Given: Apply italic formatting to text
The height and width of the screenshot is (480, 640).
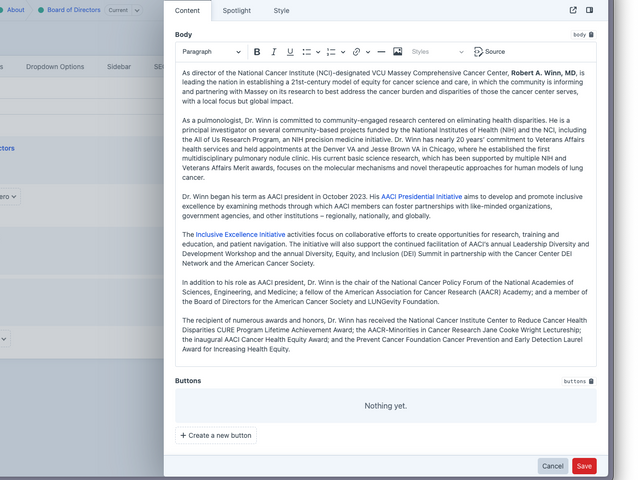Looking at the screenshot, I should pos(274,52).
